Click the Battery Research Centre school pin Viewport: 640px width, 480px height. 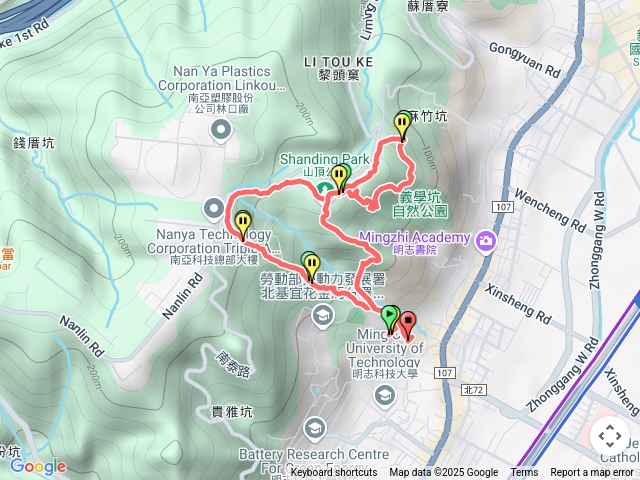coord(314,430)
